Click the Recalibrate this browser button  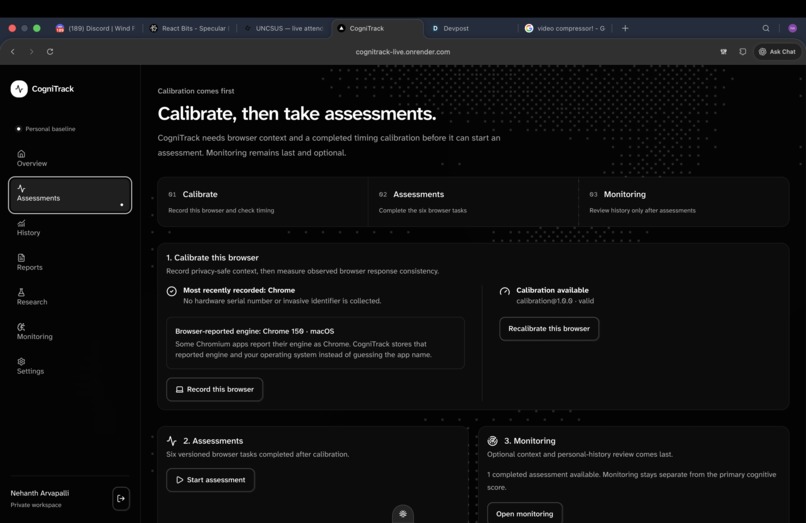549,329
